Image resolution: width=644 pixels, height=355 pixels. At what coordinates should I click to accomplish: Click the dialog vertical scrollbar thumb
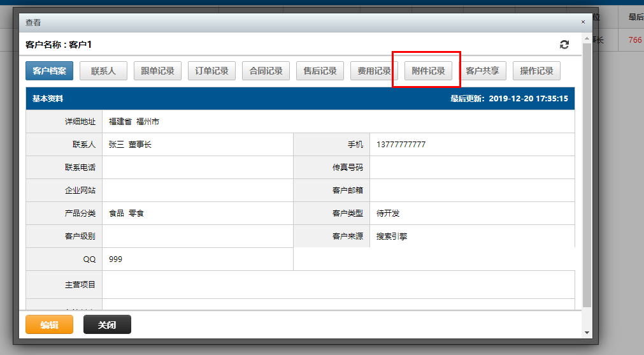pyautogui.click(x=587, y=174)
